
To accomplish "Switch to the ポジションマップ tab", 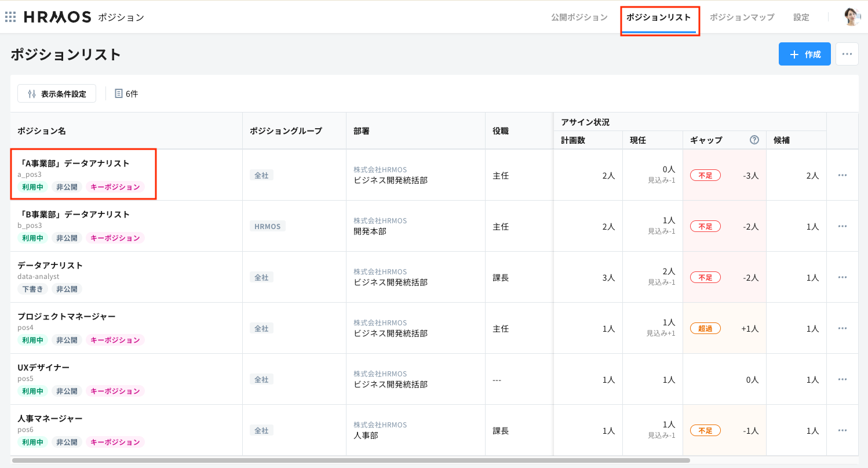I will click(x=742, y=17).
